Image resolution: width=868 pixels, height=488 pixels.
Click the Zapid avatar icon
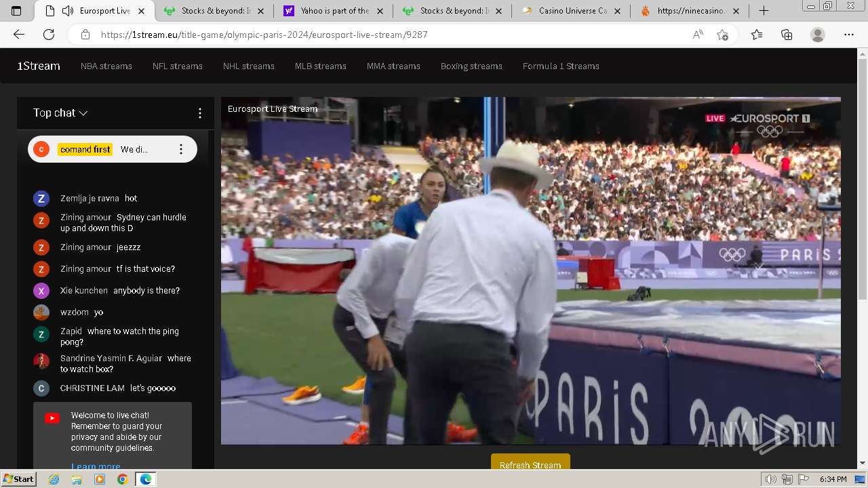coord(41,334)
